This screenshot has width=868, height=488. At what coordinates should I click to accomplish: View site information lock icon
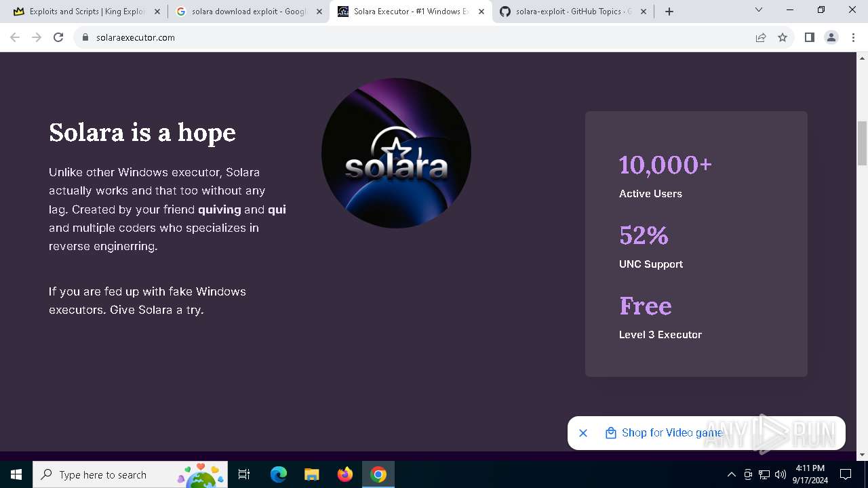(x=85, y=37)
